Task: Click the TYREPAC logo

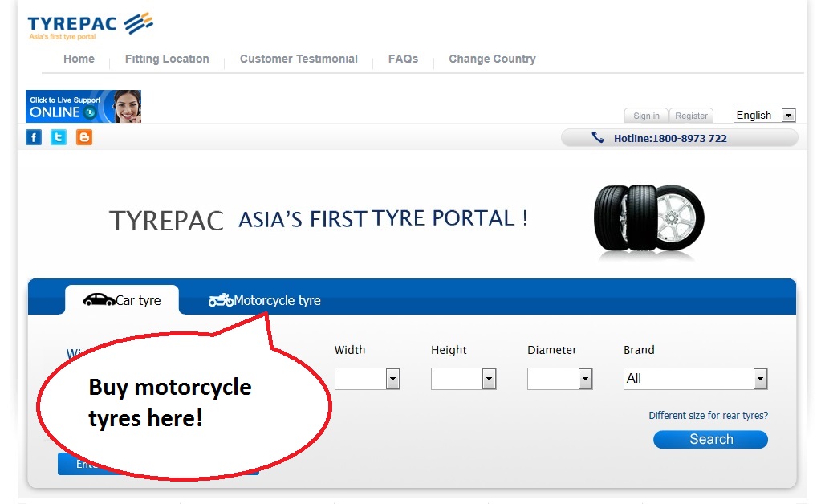Action: point(88,23)
